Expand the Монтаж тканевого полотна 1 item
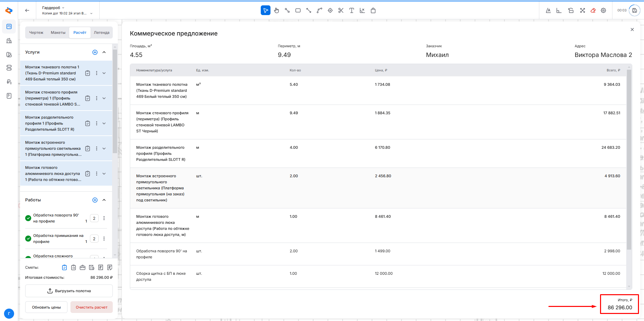The width and height of the screenshot is (644, 321). tap(104, 73)
